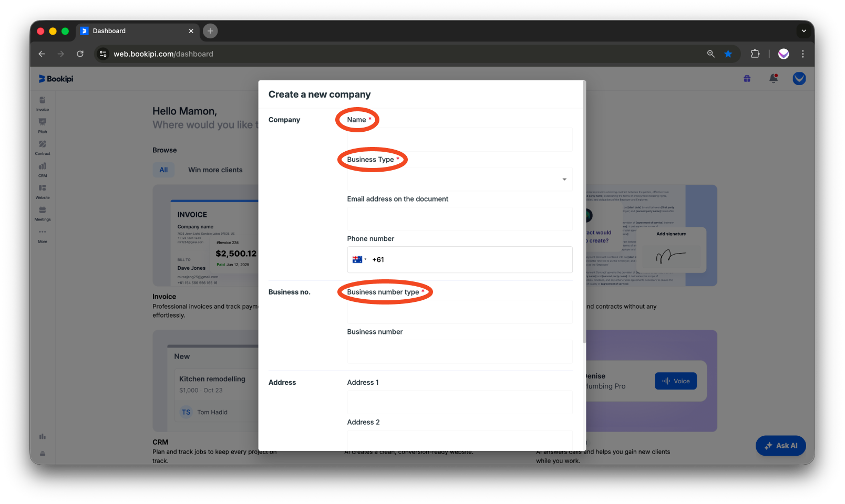Screen dimensions: 845x504
Task: Open CRM from the sidebar
Action: click(x=42, y=169)
